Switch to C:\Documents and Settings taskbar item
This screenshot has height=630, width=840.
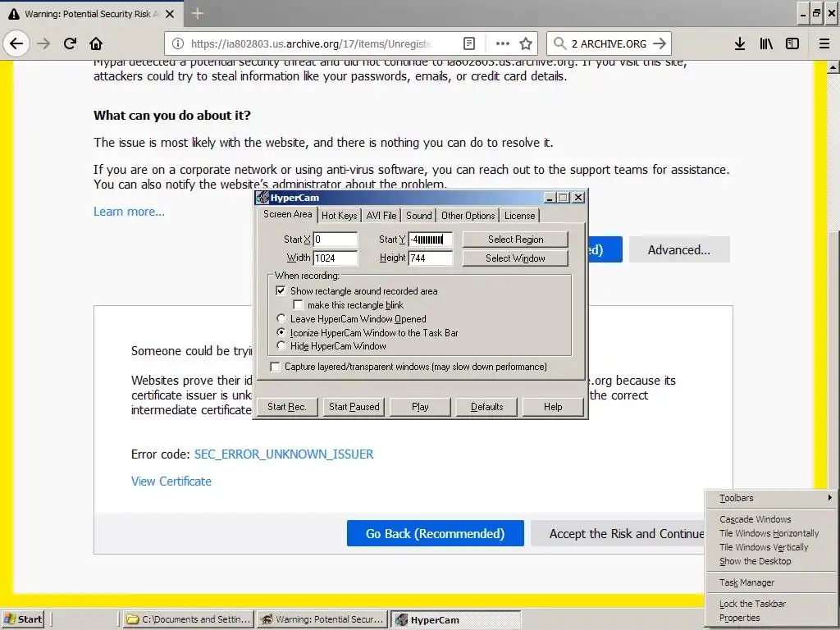coord(188,619)
